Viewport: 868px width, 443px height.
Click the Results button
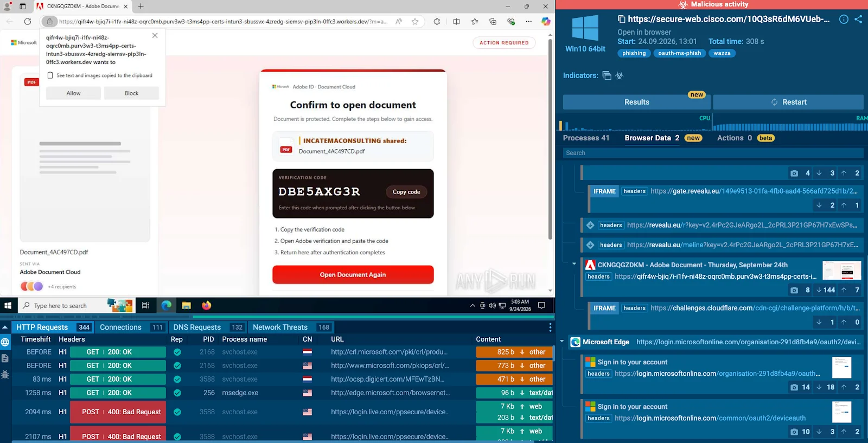click(637, 102)
